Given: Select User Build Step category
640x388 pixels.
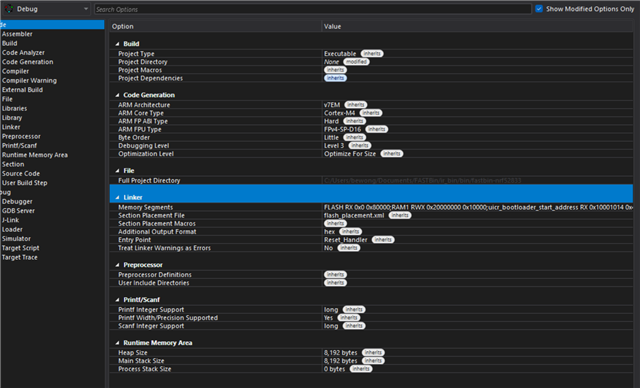Looking at the screenshot, I should click(x=25, y=183).
